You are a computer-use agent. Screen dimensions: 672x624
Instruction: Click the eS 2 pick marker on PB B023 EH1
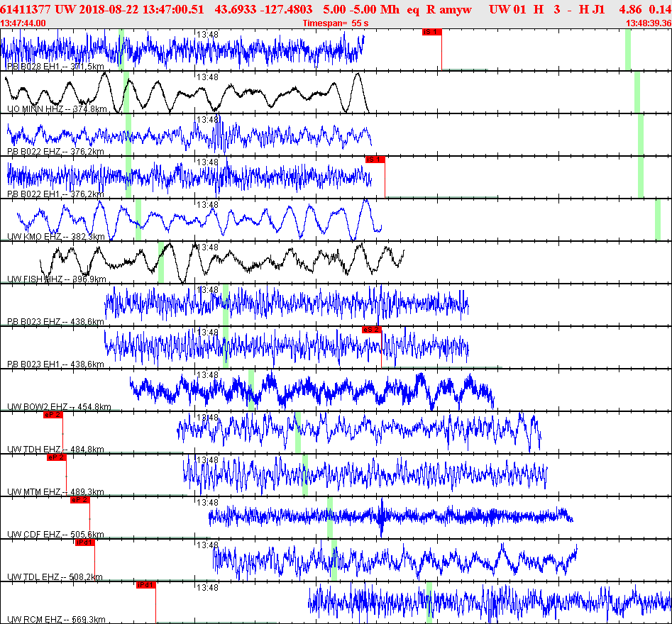coord(372,330)
